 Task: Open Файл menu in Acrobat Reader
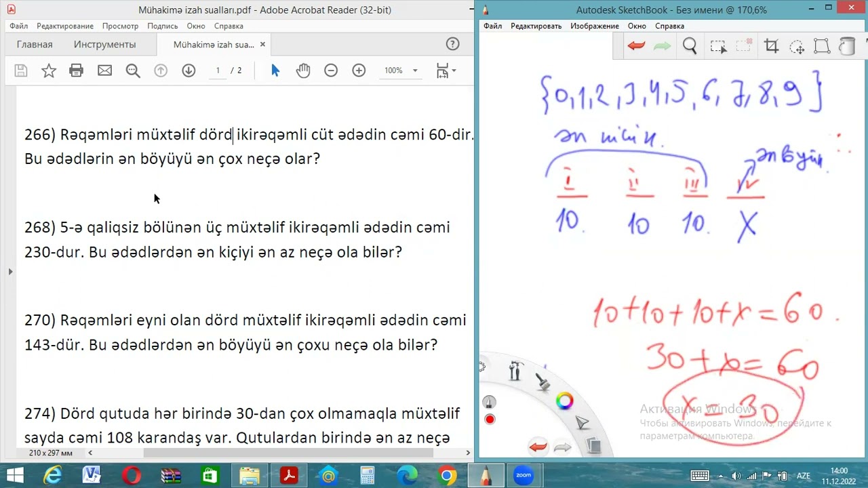[18, 26]
